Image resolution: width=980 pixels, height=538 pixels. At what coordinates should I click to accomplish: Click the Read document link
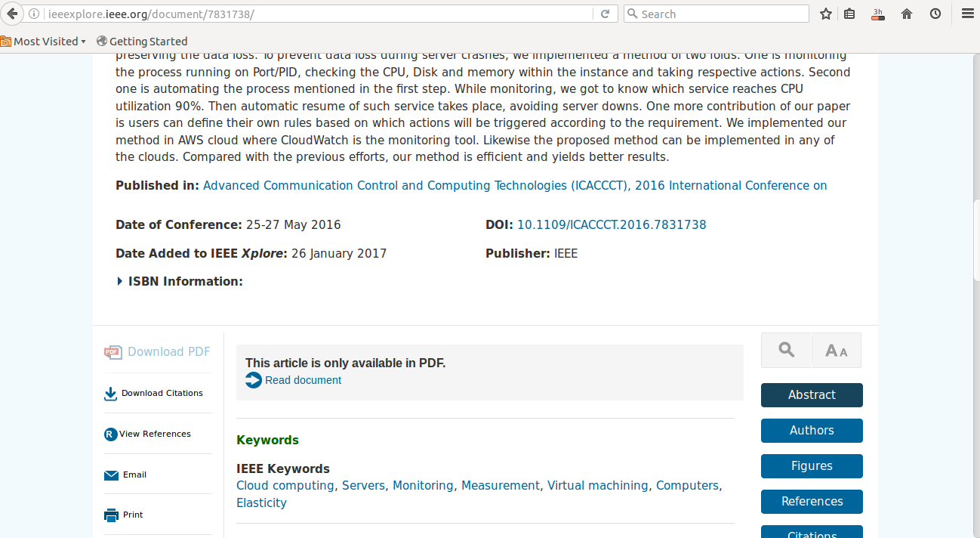pos(302,379)
